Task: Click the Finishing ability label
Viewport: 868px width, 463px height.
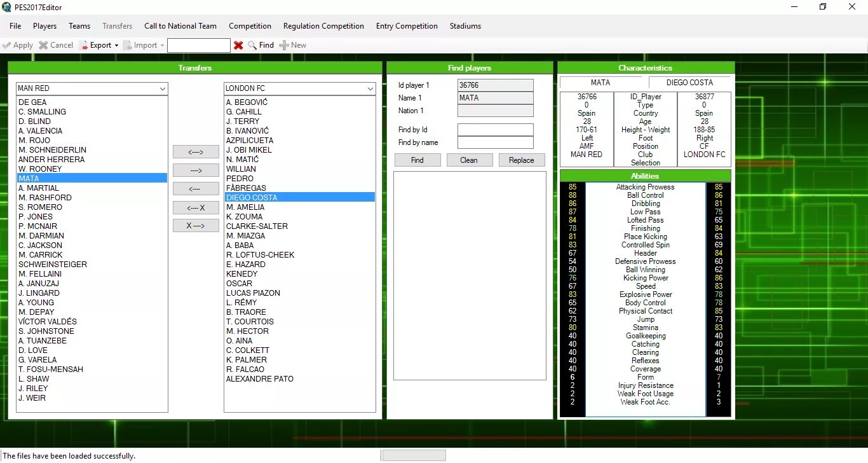Action: [x=646, y=228]
